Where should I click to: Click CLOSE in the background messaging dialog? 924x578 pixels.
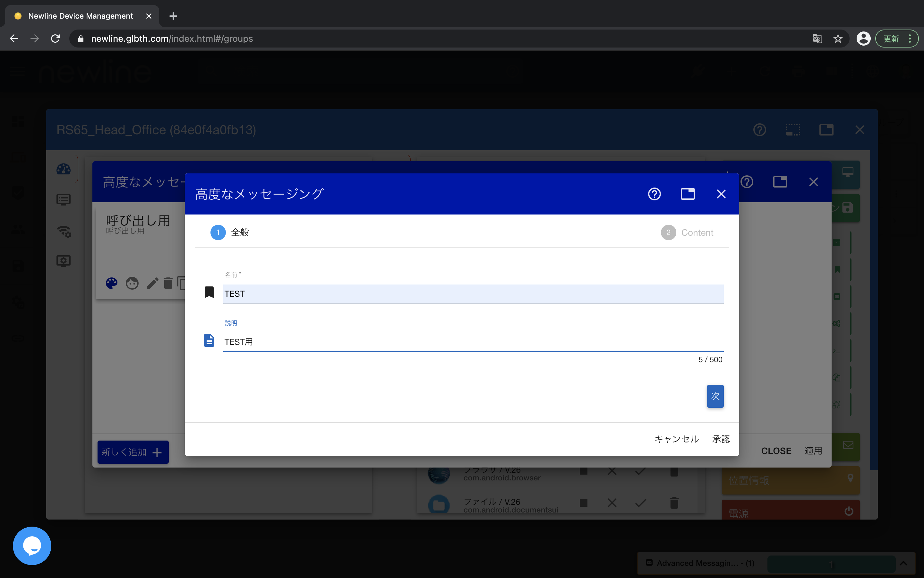776,451
